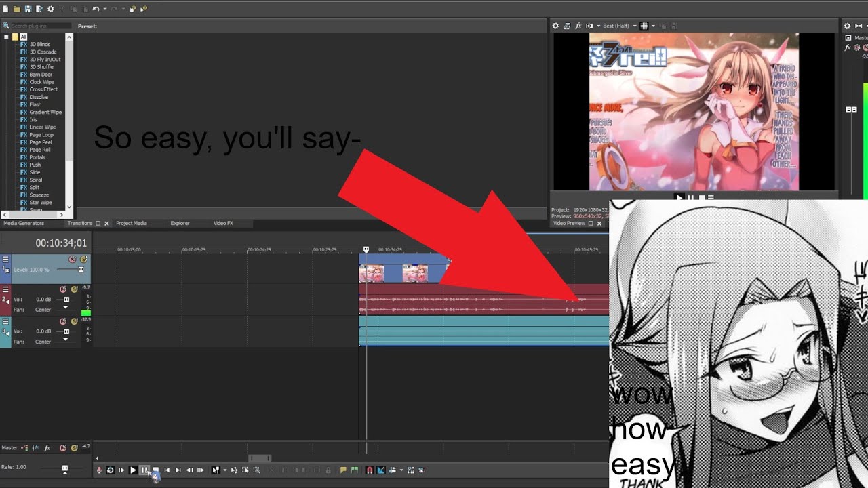Select the 3D Blinds transition
The image size is (868, 488).
(x=39, y=44)
